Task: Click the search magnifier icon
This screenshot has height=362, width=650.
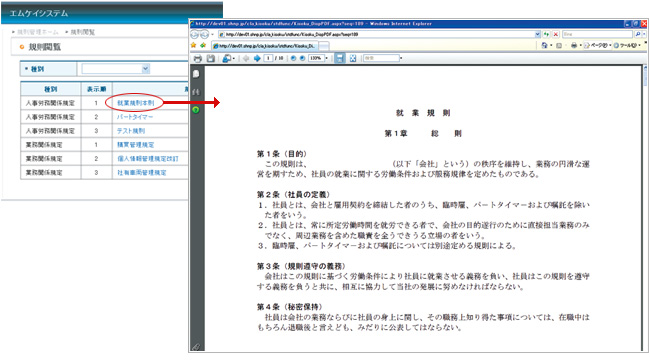Action: (638, 34)
